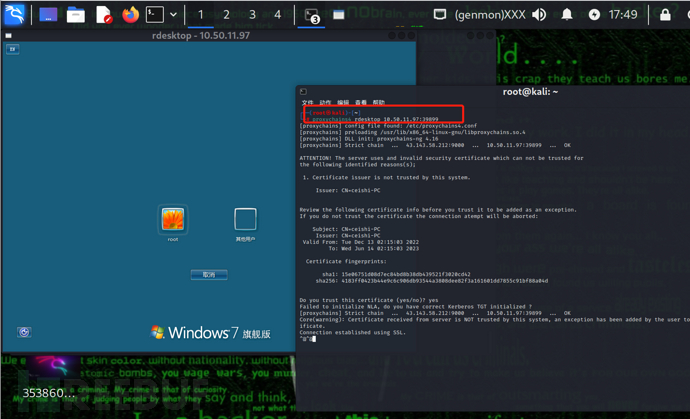Select the root user account tile

point(173,219)
